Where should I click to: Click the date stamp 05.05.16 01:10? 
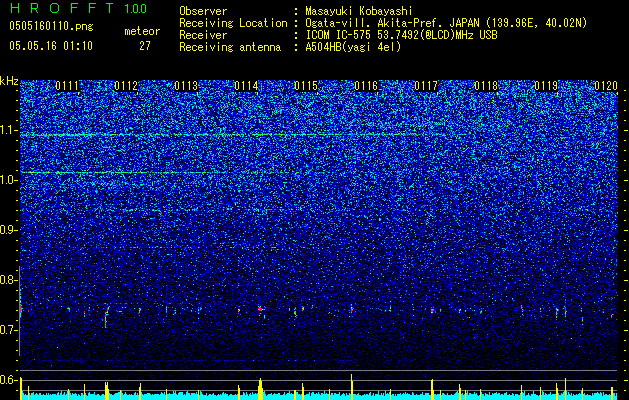coord(51,46)
